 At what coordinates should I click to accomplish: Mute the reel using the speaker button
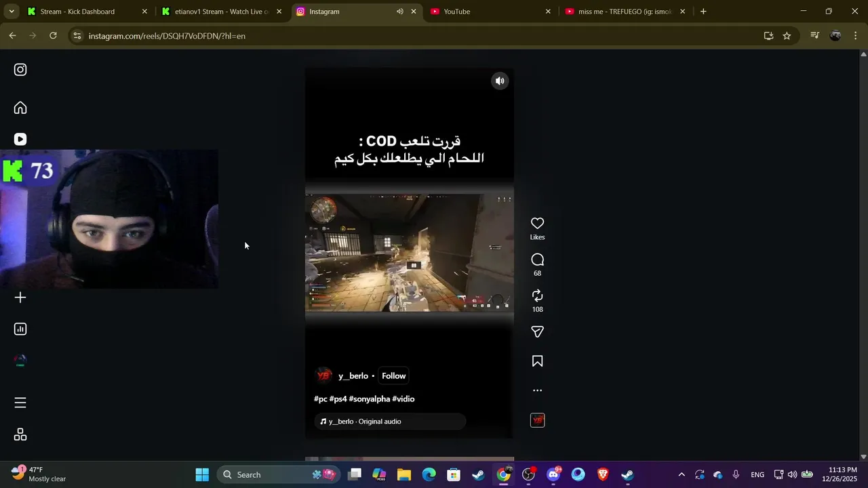point(500,81)
